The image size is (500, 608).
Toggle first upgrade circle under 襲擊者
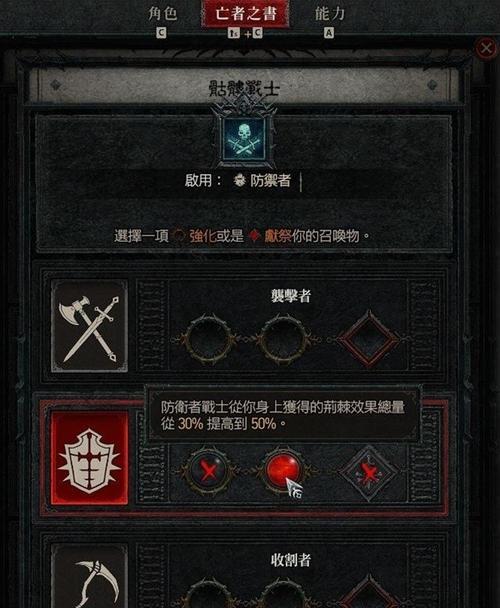pos(210,339)
